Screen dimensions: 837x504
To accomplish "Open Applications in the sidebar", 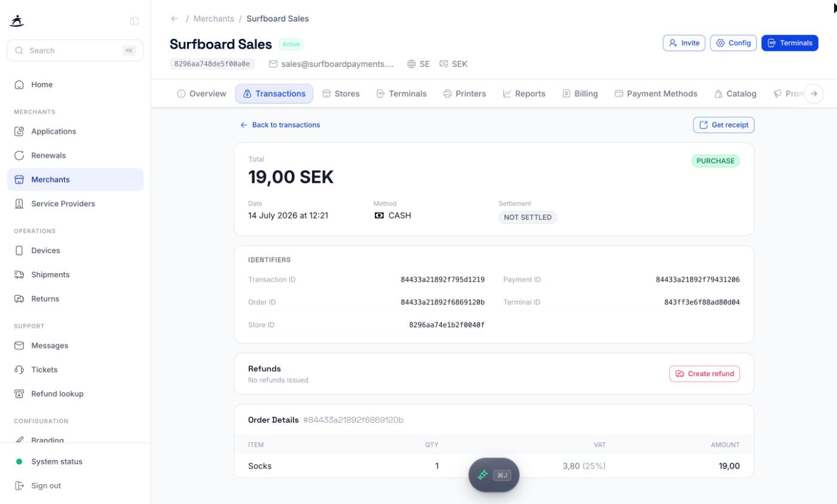I will click(x=75, y=132).
